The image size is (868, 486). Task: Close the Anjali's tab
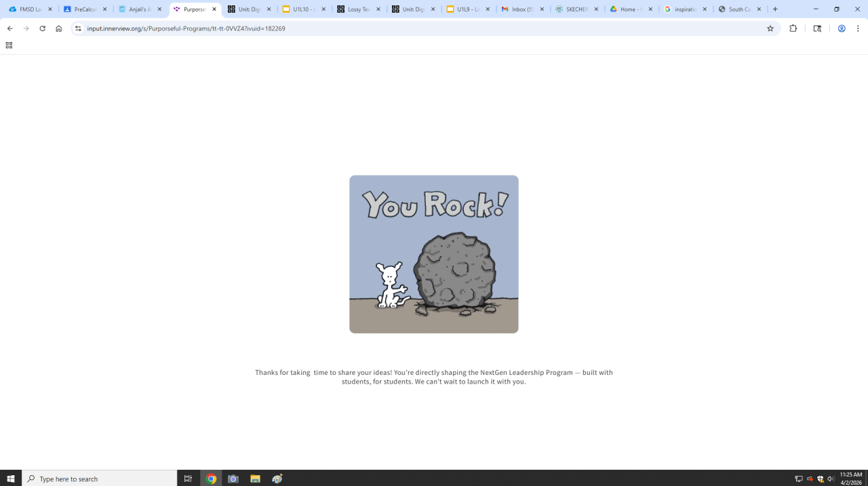(160, 9)
